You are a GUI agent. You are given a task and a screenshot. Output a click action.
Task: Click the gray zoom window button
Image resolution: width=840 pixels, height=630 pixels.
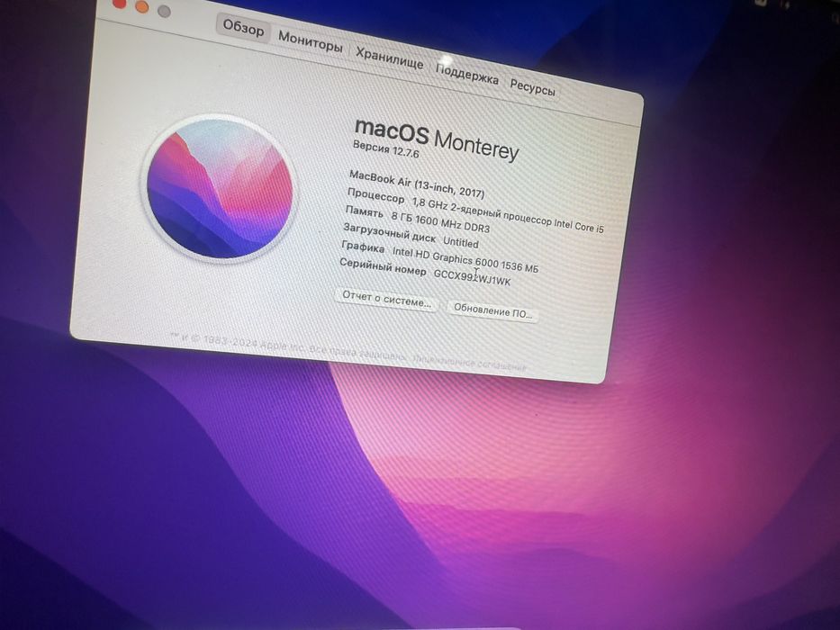164,11
